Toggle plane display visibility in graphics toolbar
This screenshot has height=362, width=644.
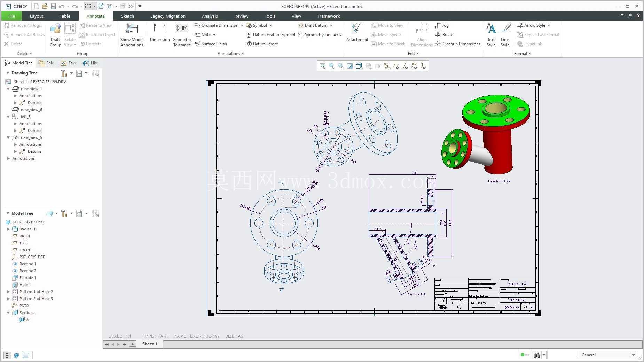coord(396,66)
